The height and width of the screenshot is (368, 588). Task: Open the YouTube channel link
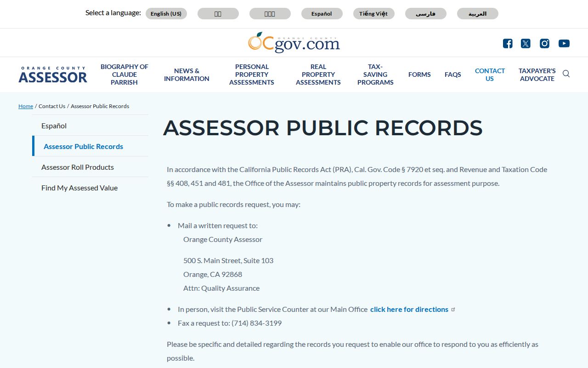[564, 43]
